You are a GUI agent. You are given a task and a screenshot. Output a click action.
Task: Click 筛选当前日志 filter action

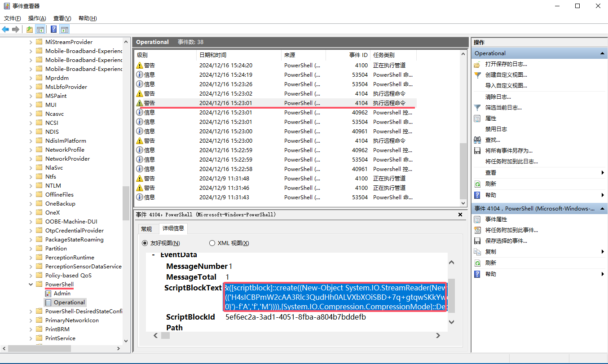click(x=503, y=108)
